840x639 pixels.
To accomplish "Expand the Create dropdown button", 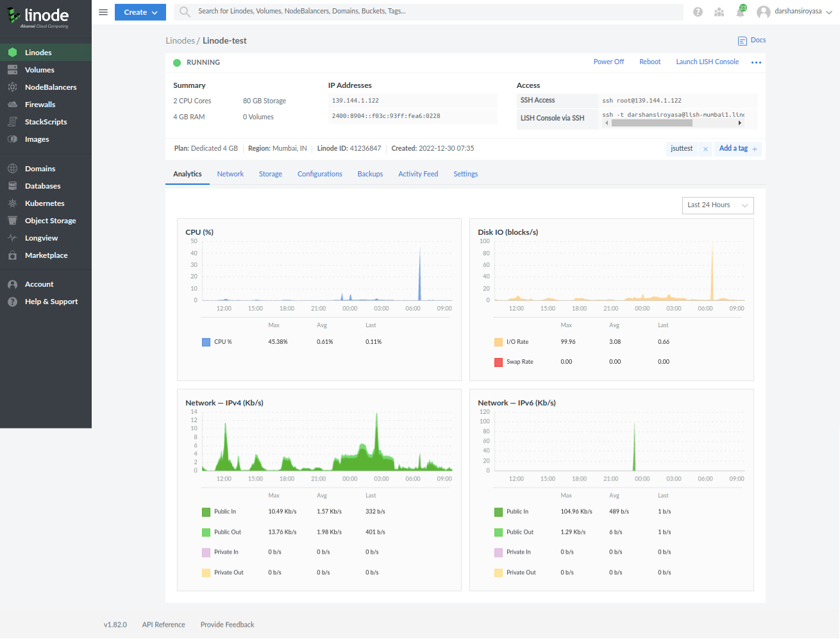I will click(x=140, y=12).
